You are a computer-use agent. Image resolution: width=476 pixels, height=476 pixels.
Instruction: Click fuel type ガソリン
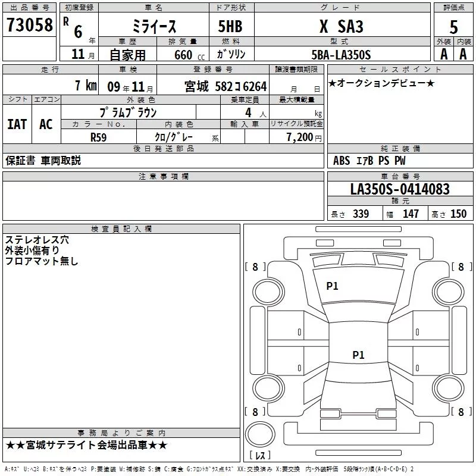click(x=231, y=54)
